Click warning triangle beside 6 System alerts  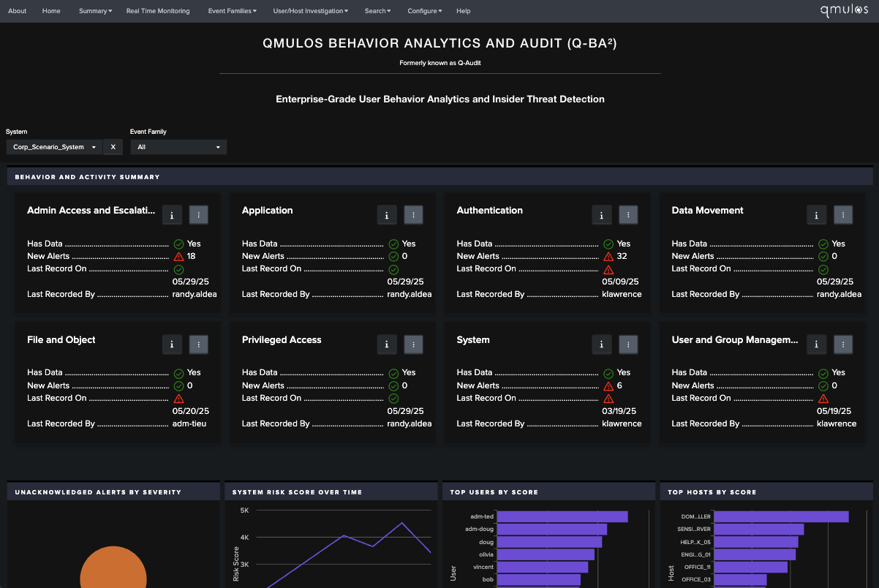(608, 386)
